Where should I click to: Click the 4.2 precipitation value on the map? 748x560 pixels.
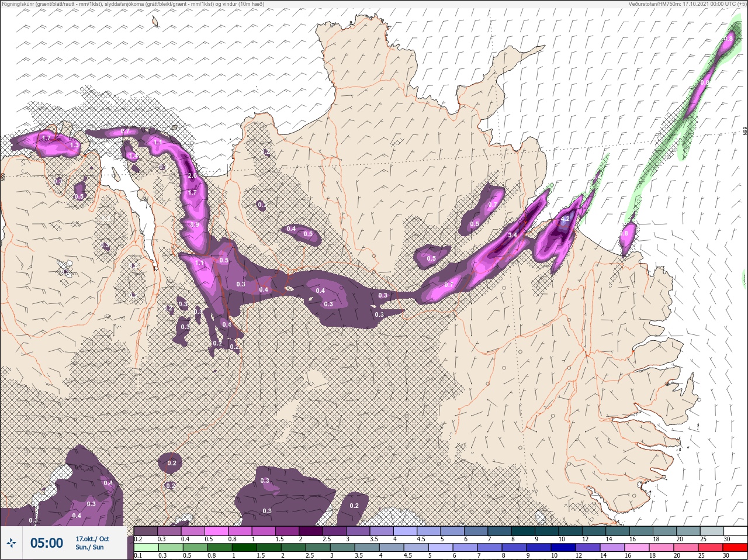[x=565, y=219]
